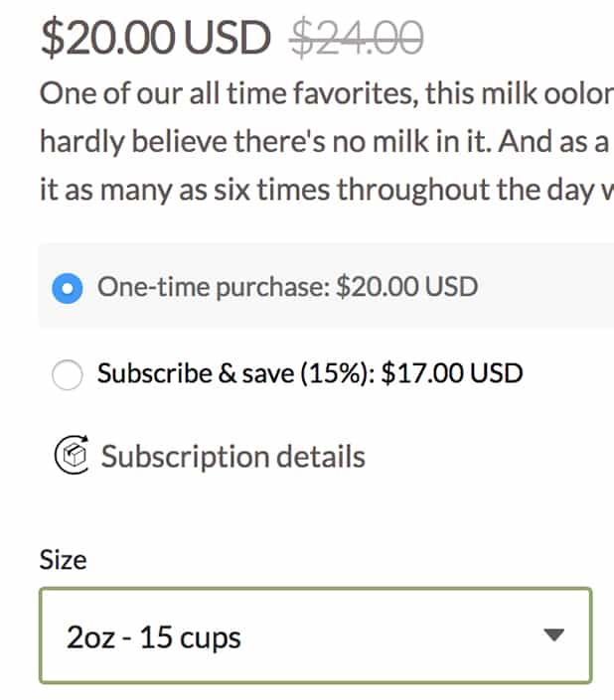Click the One-time purchase option label
This screenshot has height=700, width=614.
tap(214, 288)
